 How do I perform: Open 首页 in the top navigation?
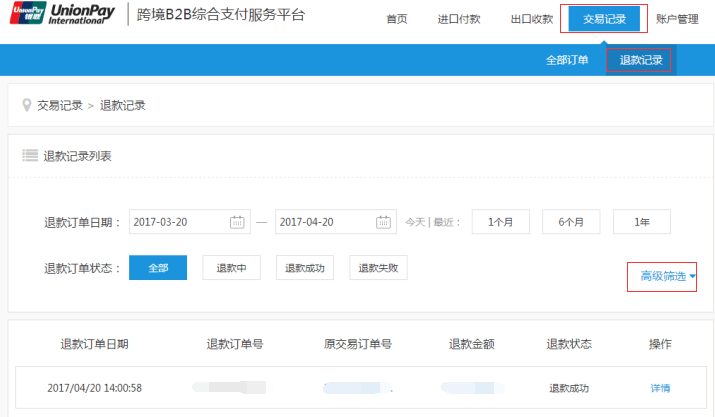point(397,19)
